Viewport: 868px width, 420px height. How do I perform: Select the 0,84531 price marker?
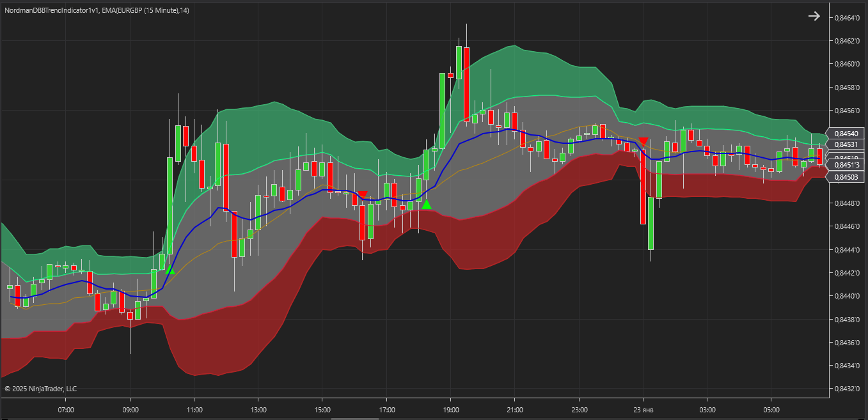pyautogui.click(x=846, y=144)
